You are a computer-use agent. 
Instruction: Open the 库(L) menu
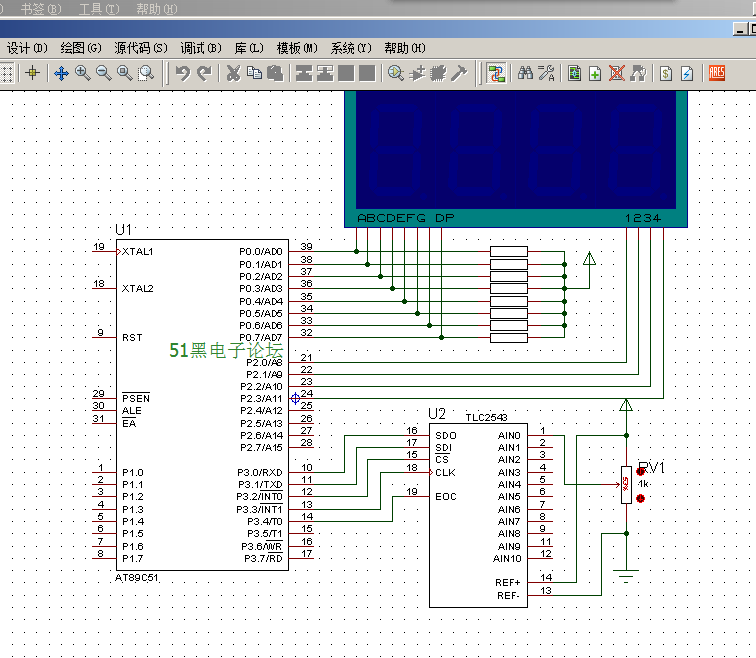tap(249, 48)
